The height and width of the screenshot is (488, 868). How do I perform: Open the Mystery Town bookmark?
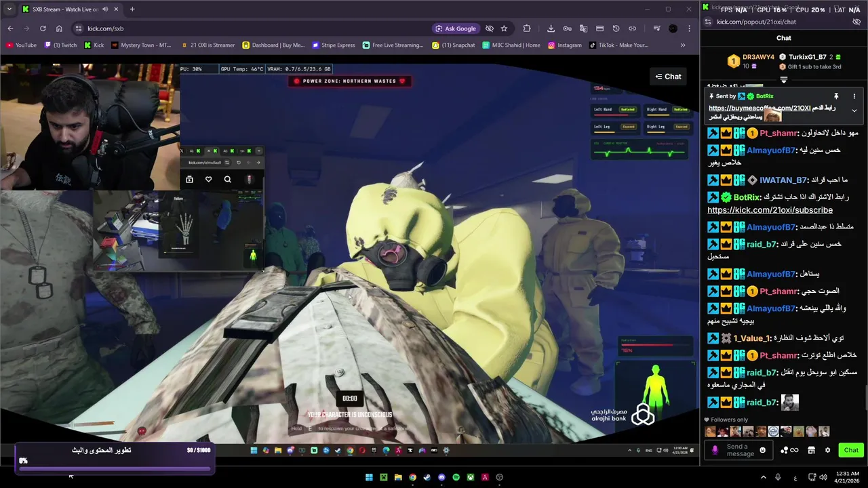(x=141, y=45)
